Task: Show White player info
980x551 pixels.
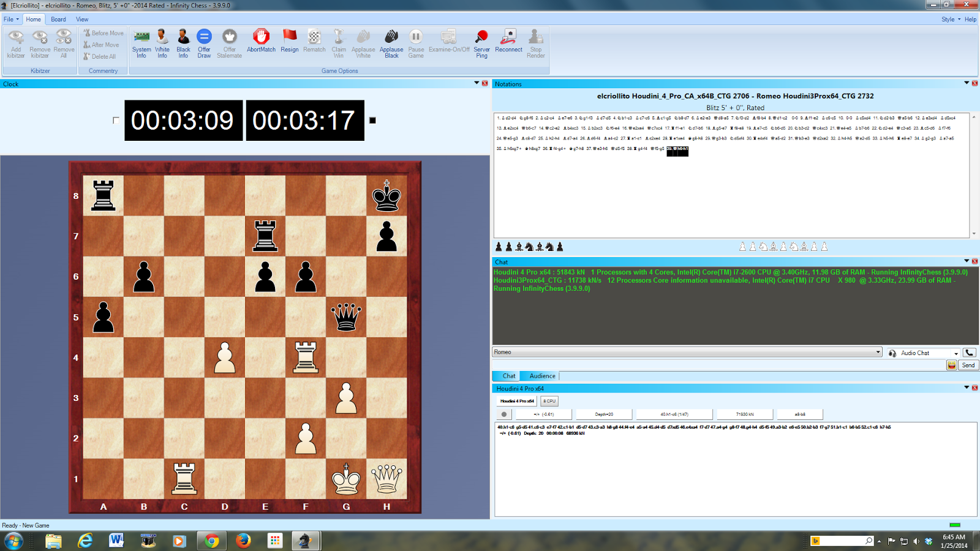Action: 162,43
